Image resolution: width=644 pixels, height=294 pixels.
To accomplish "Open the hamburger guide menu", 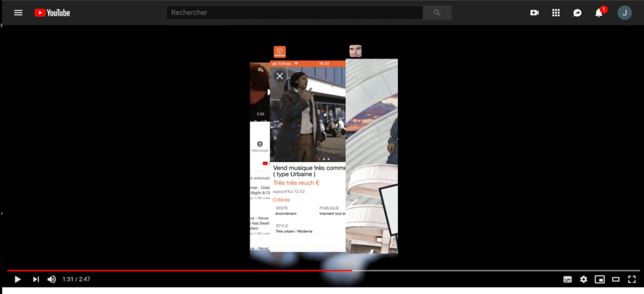I will 18,13.
